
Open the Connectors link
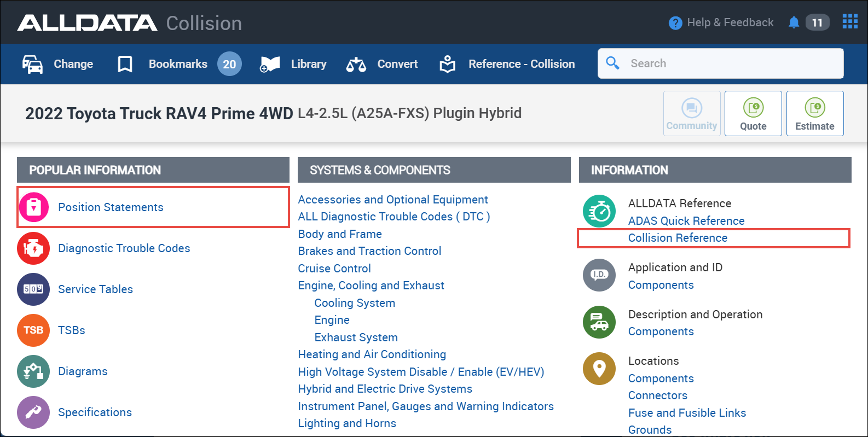tap(657, 395)
